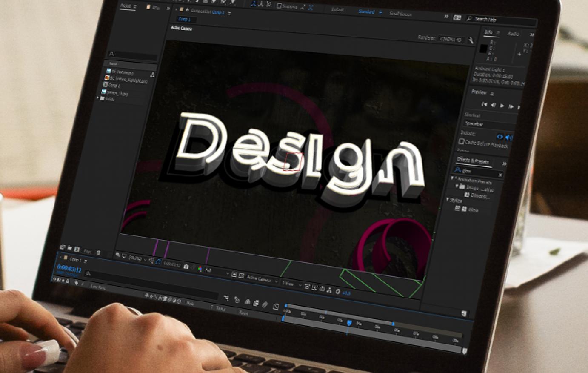Select the first texture file in Project list

pyautogui.click(x=122, y=72)
